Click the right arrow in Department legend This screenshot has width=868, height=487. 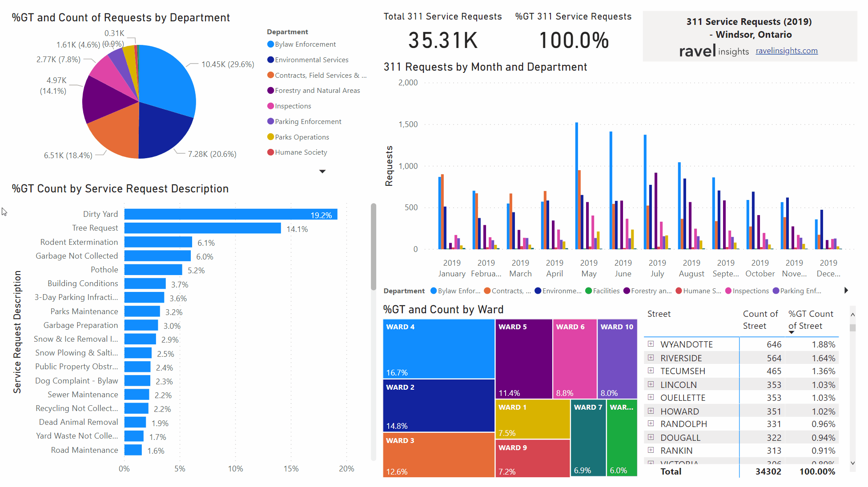(x=846, y=290)
